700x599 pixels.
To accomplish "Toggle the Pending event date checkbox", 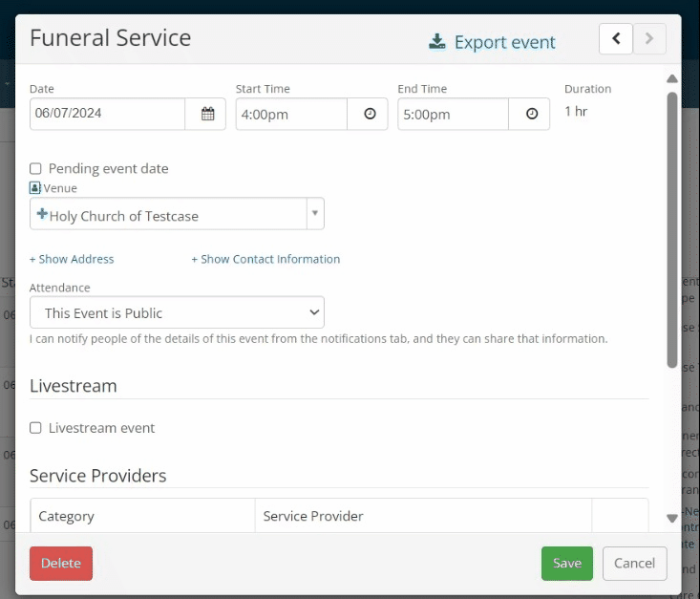I will click(x=35, y=168).
